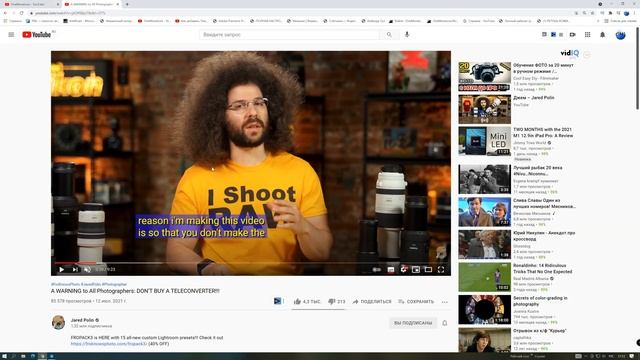This screenshot has height=360, width=640.
Task: Open the YouTube apps grid
Action: pyautogui.click(x=587, y=35)
